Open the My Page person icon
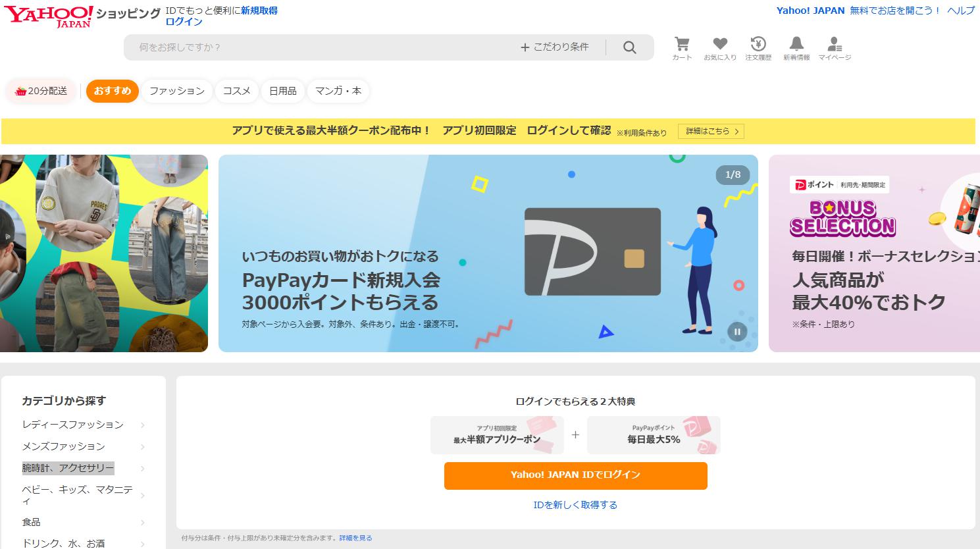The width and height of the screenshot is (980, 549). point(835,49)
